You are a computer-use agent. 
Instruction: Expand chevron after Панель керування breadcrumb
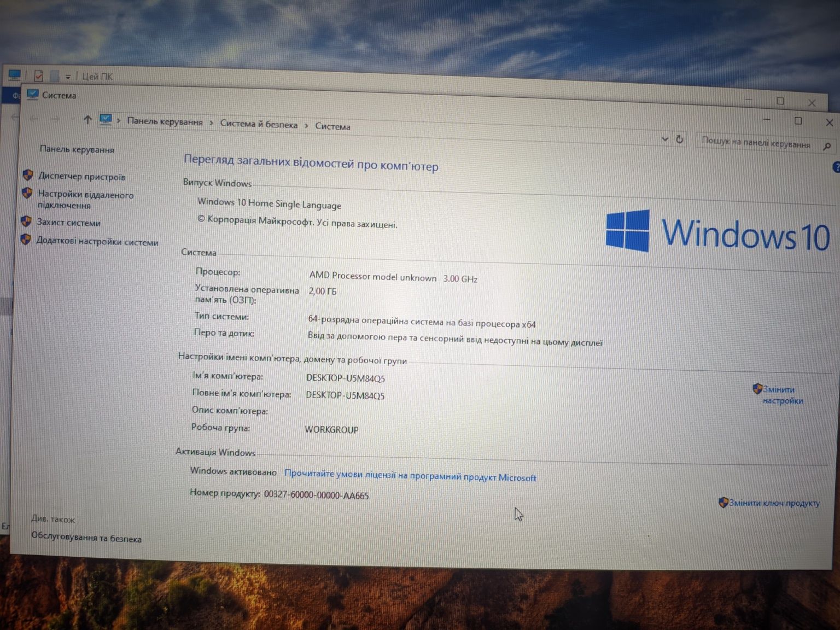tap(211, 123)
